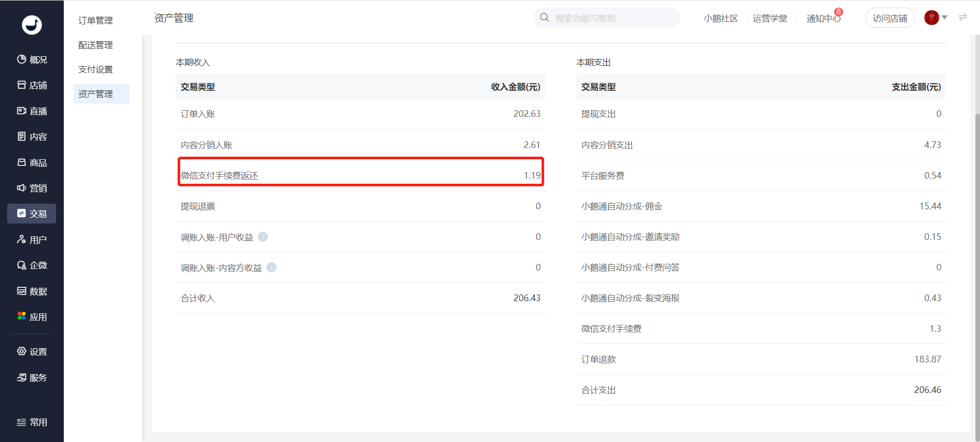Screen dimensions: 980x442
Task: Open the 概况 overview section
Action: click(32, 60)
